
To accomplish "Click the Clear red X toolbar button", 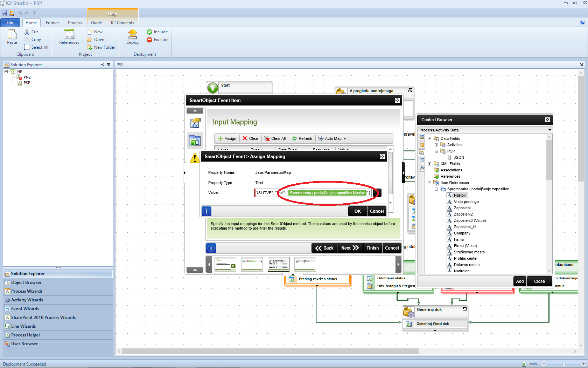I will point(251,138).
